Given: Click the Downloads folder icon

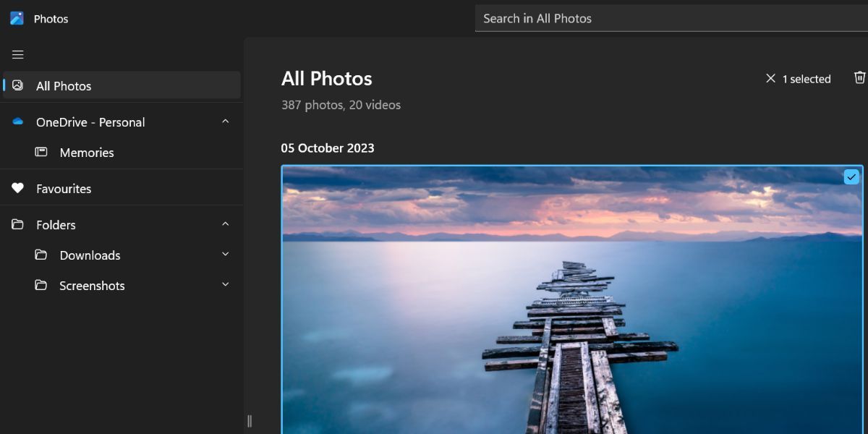Looking at the screenshot, I should [x=41, y=255].
